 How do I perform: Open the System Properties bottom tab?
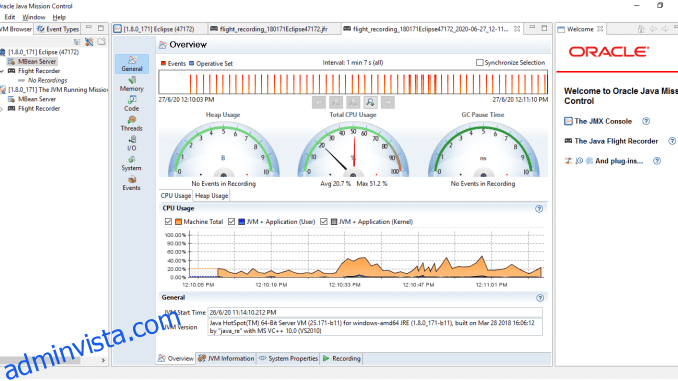[x=288, y=359]
